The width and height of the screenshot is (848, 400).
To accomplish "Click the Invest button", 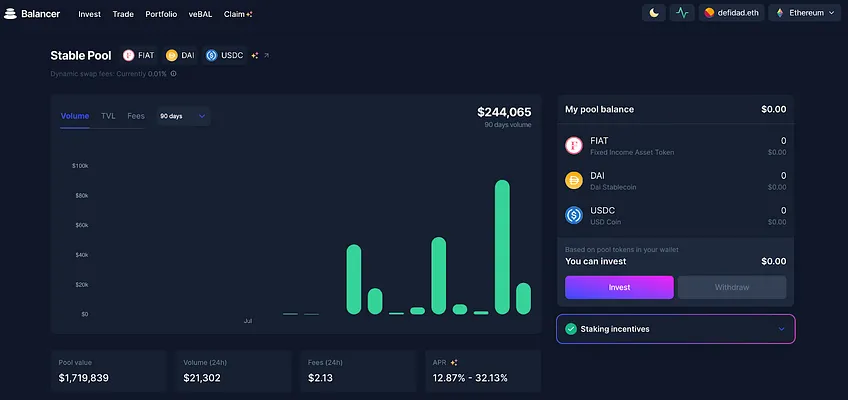I will (619, 288).
